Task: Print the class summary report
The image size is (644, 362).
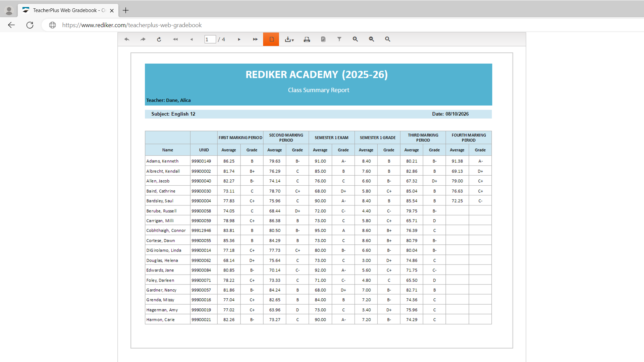Action: pos(307,39)
